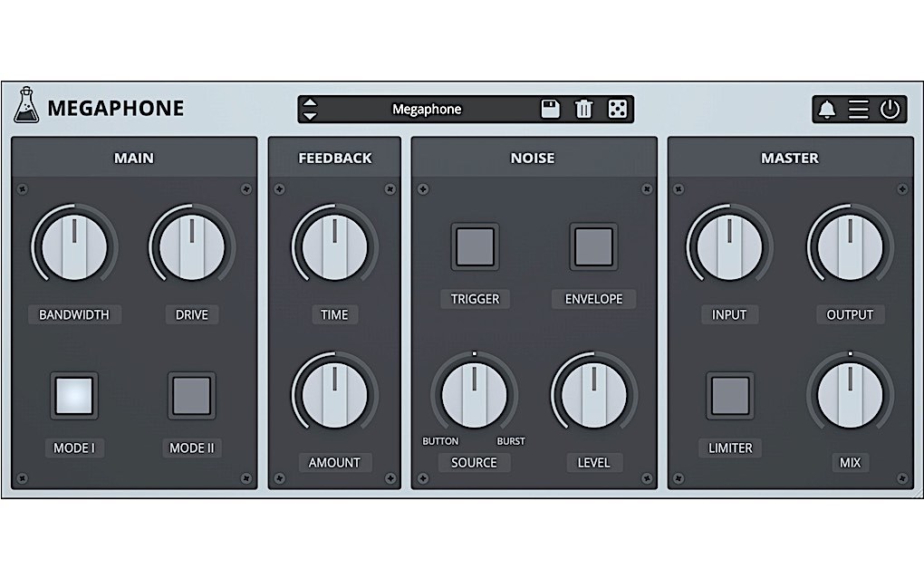Open the hamburger options menu
The image size is (924, 578).
tap(857, 109)
